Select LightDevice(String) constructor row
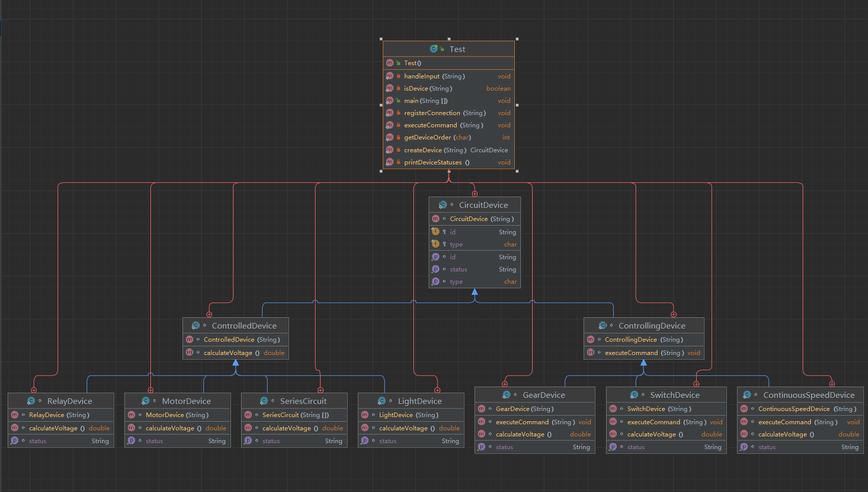 click(x=411, y=415)
